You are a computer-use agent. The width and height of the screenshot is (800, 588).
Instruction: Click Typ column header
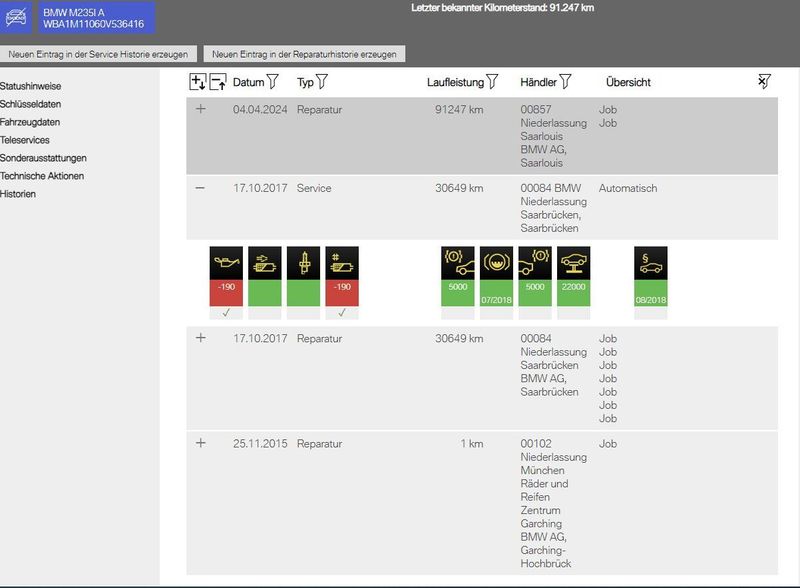point(305,82)
